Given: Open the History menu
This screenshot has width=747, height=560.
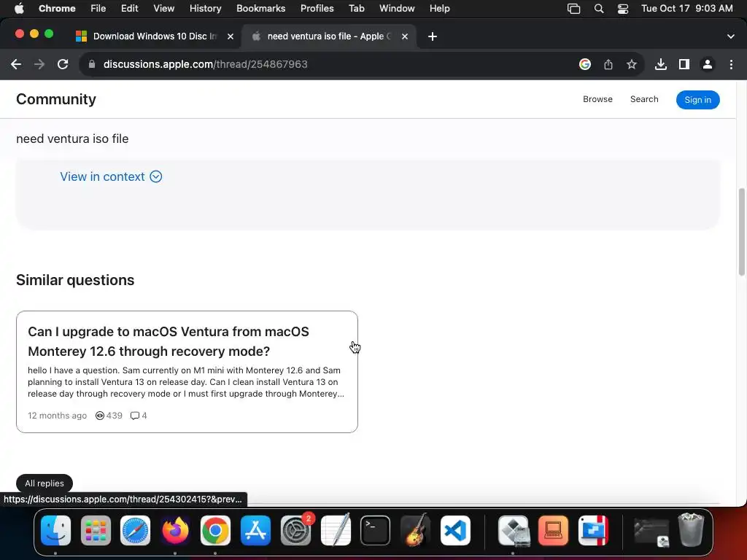Looking at the screenshot, I should (x=205, y=9).
